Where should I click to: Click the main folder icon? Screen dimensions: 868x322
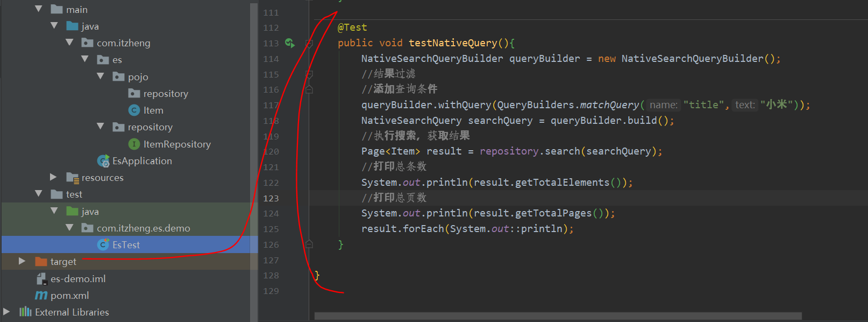click(x=56, y=9)
